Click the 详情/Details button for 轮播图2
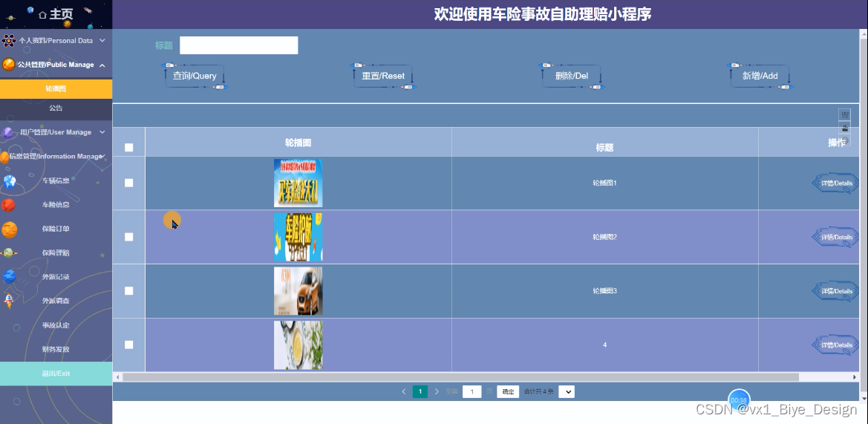Image resolution: width=868 pixels, height=424 pixels. pos(836,237)
